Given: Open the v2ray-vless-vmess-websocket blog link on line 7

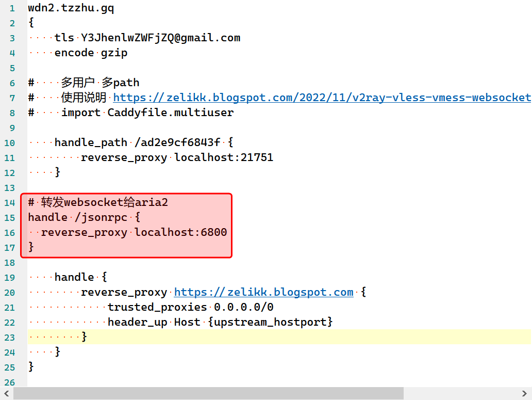Looking at the screenshot, I should (322, 98).
